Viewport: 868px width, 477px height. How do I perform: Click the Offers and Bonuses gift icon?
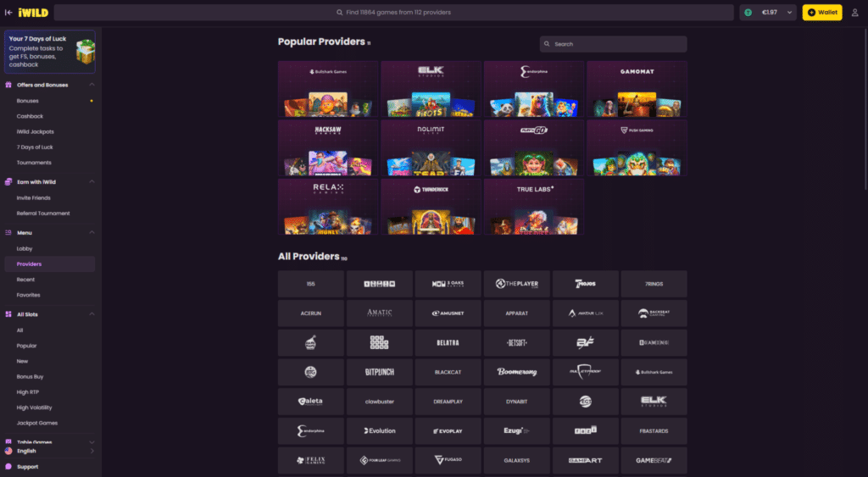click(x=8, y=85)
